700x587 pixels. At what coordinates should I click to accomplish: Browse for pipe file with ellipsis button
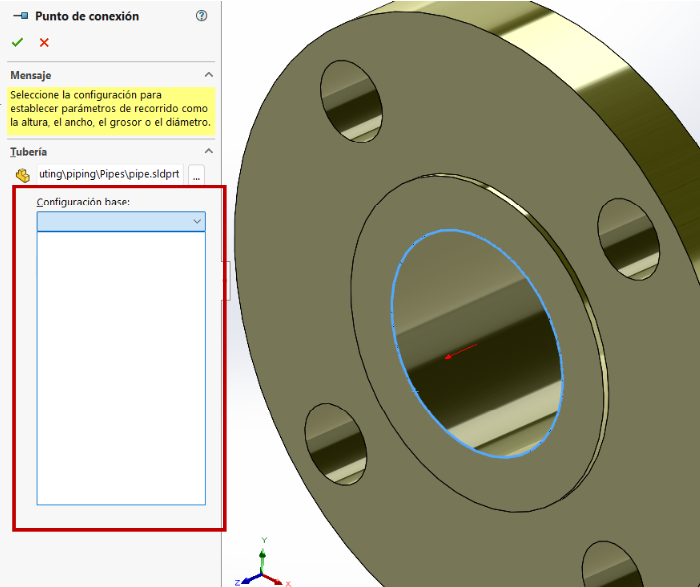[196, 175]
